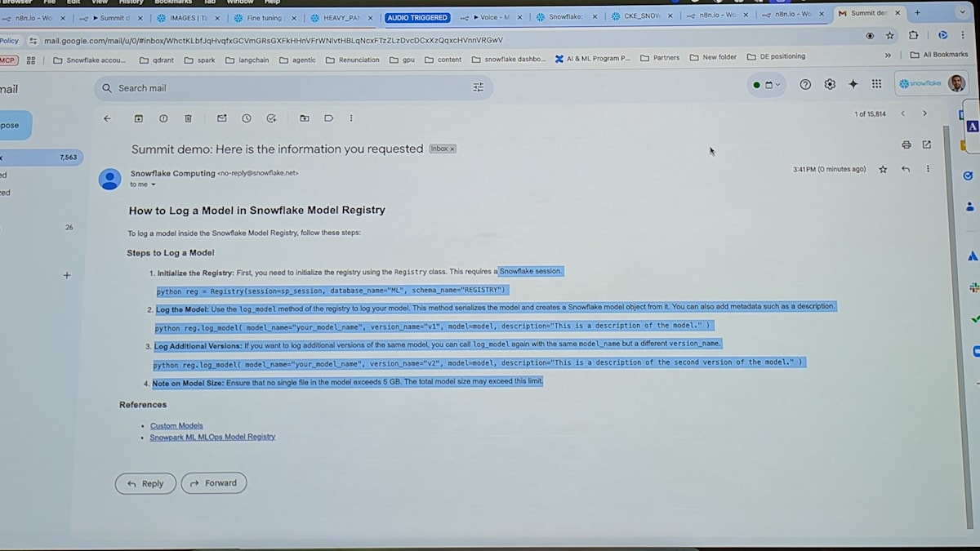Open the email in a new window

pos(927,144)
